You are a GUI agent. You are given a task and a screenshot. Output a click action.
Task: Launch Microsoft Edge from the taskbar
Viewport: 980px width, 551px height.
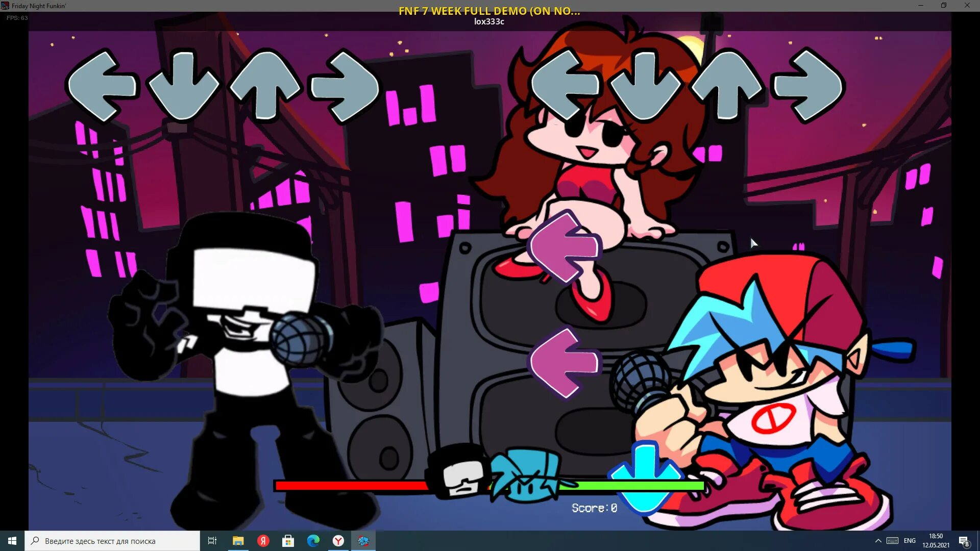tap(313, 541)
